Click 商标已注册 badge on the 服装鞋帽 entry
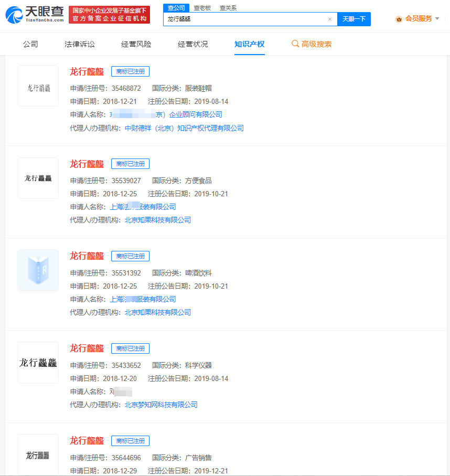The image size is (450, 476). tap(130, 71)
